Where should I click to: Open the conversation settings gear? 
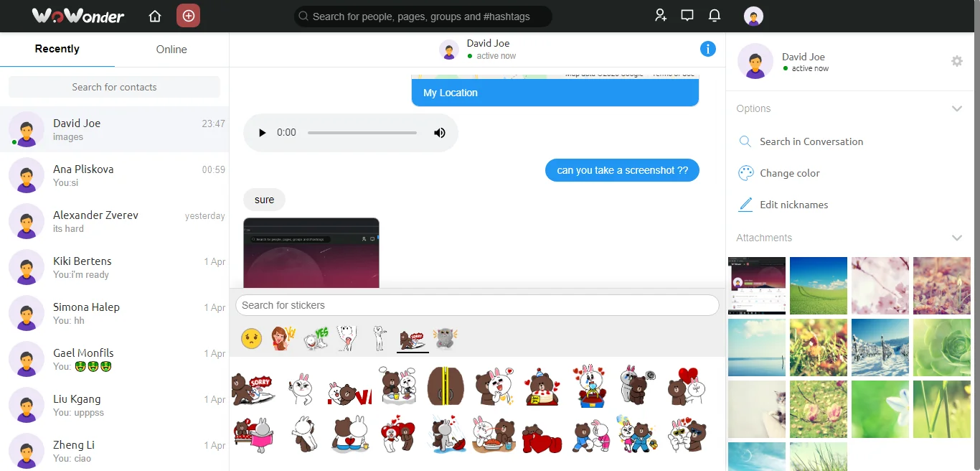point(957,61)
